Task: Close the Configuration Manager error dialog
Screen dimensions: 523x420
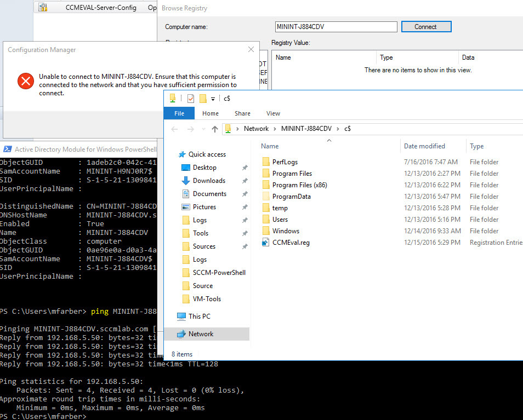Action: tap(251, 50)
